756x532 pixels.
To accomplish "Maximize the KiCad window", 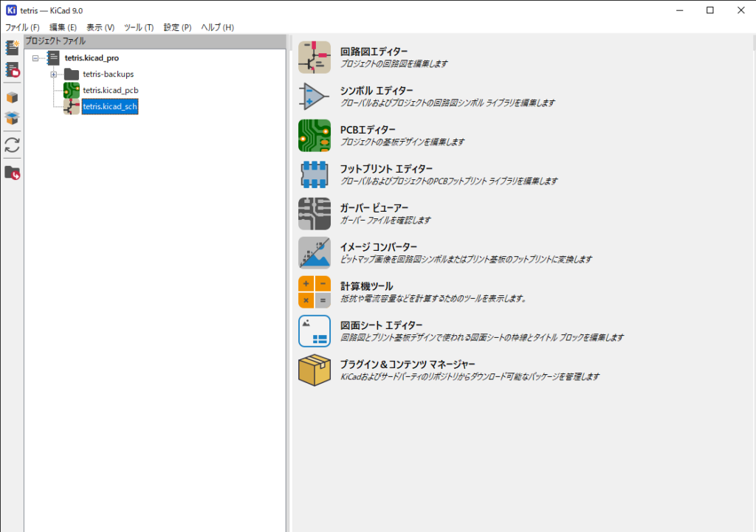I will click(x=710, y=10).
